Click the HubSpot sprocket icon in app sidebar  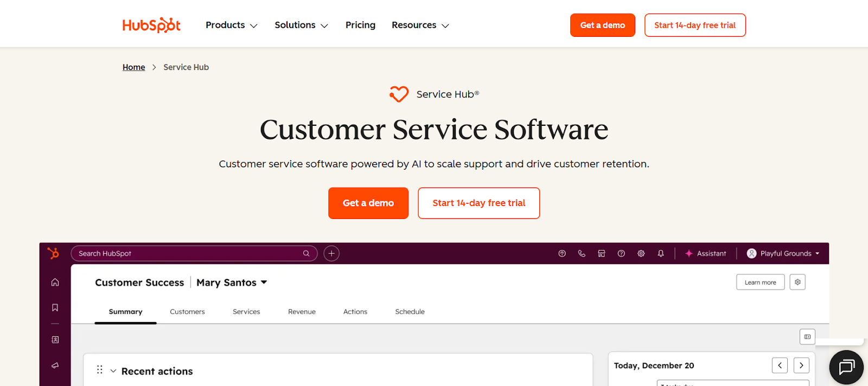tap(53, 253)
